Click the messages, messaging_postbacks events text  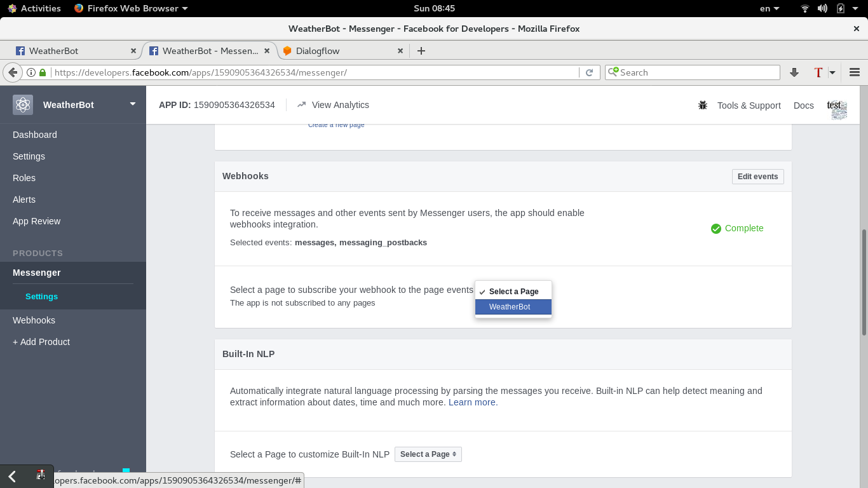(x=361, y=243)
